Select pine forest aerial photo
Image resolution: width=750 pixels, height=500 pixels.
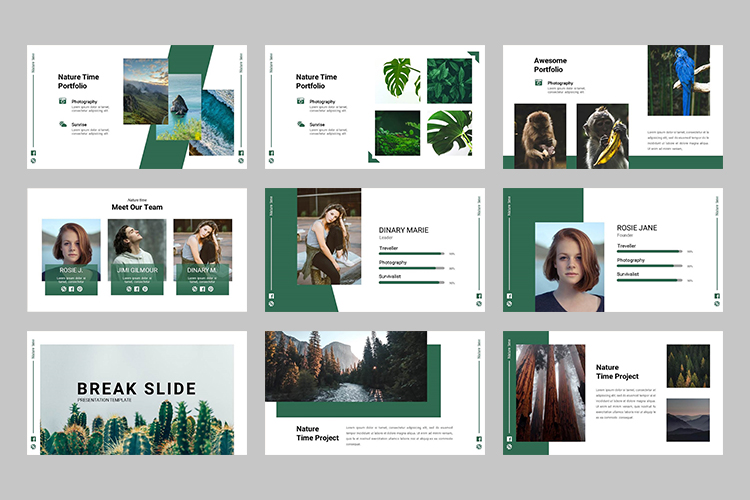click(688, 366)
